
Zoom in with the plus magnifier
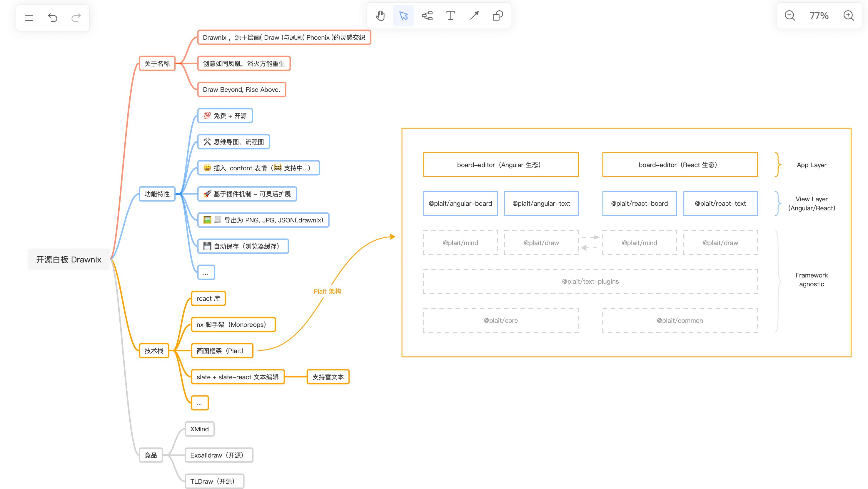click(x=849, y=16)
